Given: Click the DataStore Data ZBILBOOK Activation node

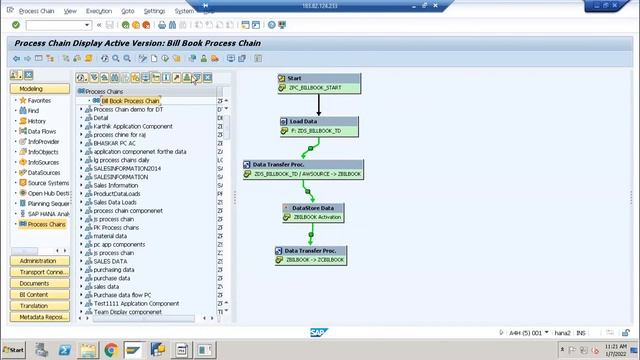Looking at the screenshot, I should coord(313,213).
